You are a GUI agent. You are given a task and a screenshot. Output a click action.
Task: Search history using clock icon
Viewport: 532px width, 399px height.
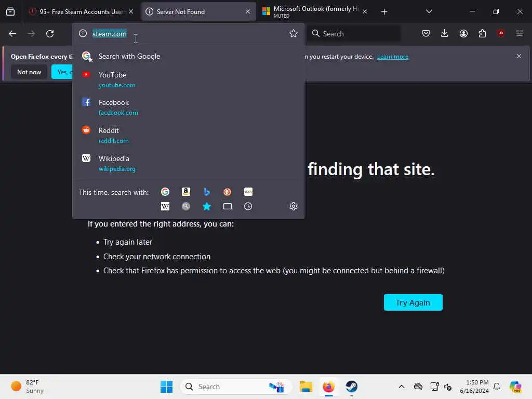pyautogui.click(x=248, y=206)
